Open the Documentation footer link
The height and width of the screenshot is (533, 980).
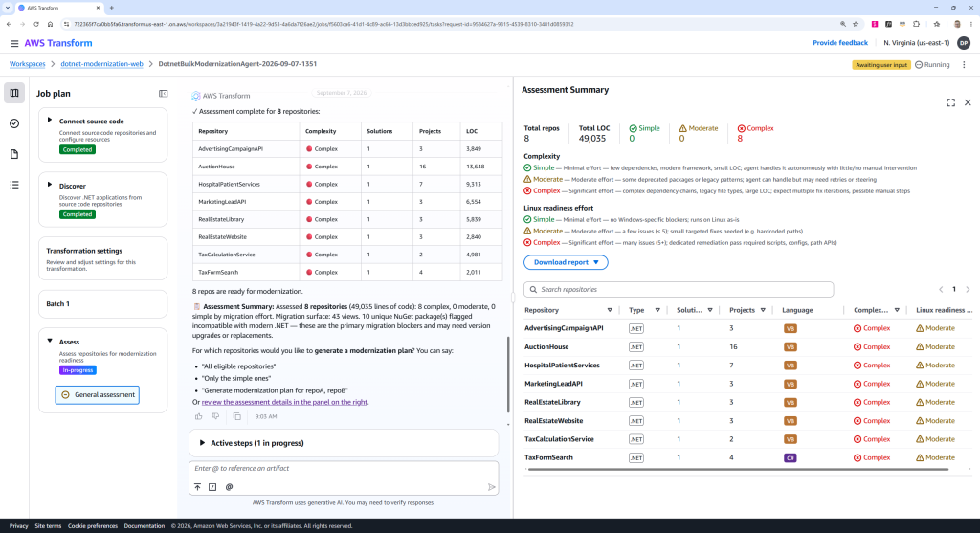click(x=145, y=526)
